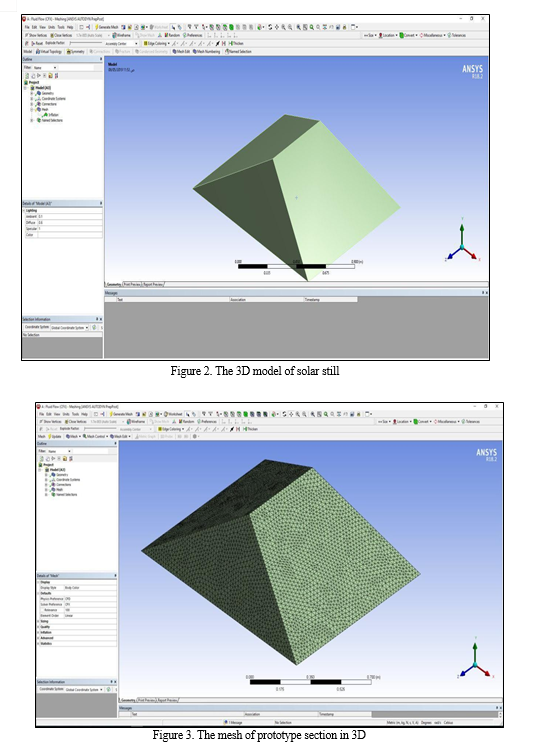The width and height of the screenshot is (535, 748).
Task: Open the Filter Name dropdown in Figure 2 outline
Action: tap(45, 68)
